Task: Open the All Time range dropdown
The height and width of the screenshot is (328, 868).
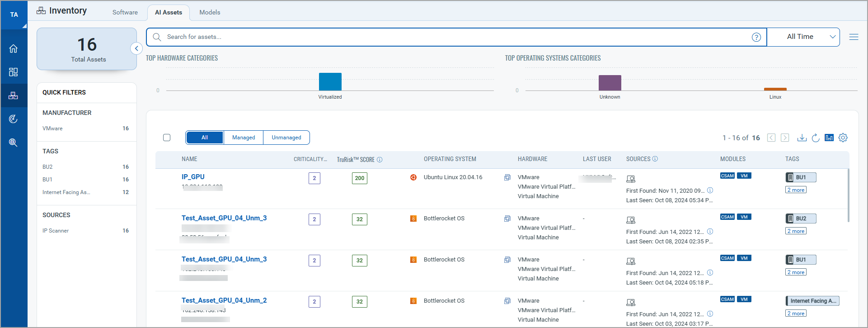Action: (803, 37)
